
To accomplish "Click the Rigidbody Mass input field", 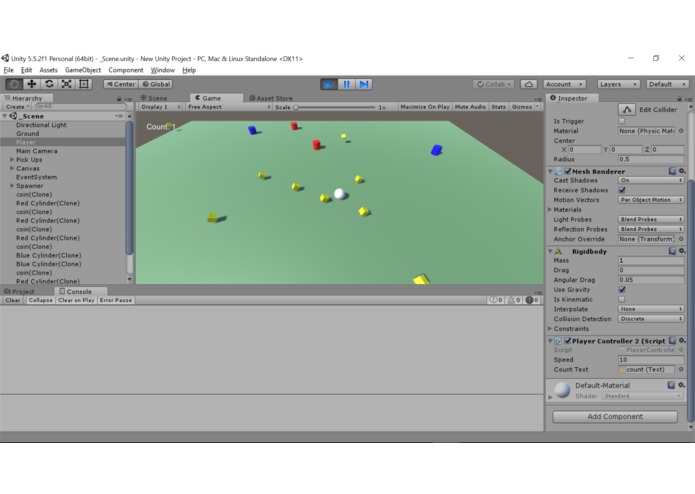I will (651, 261).
